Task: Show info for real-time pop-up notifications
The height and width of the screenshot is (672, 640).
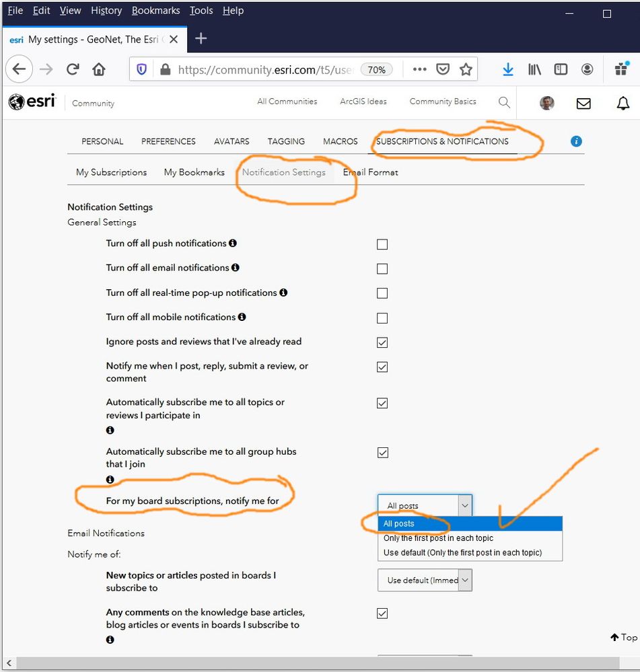Action: click(283, 293)
